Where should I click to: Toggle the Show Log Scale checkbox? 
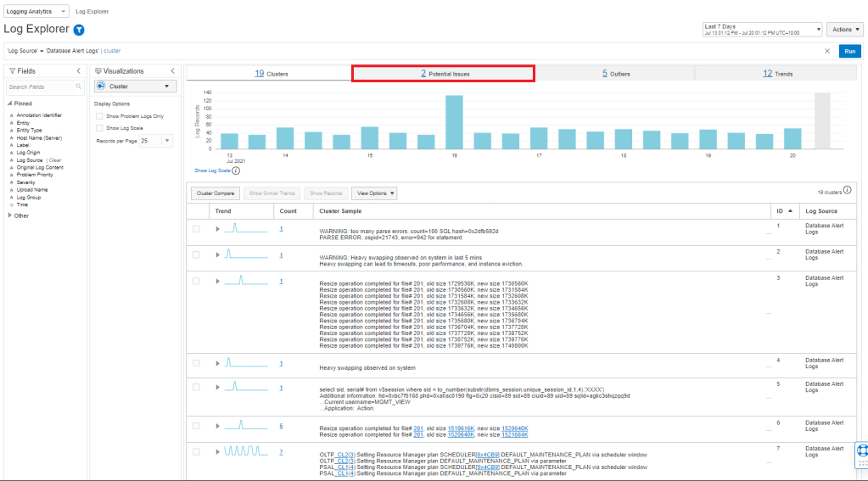pos(100,127)
